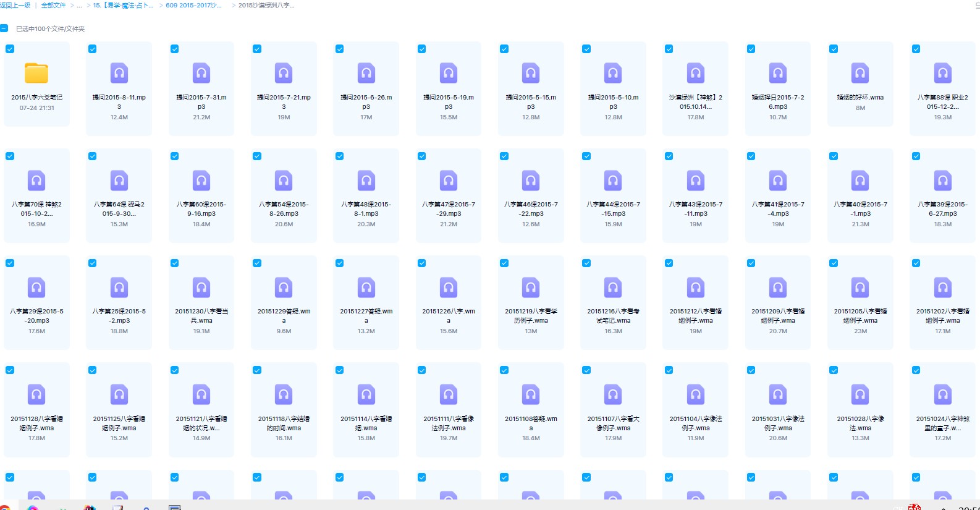Click file name 20151111八字看像法例子.wma
This screenshot has height=510, width=980.
449,423
